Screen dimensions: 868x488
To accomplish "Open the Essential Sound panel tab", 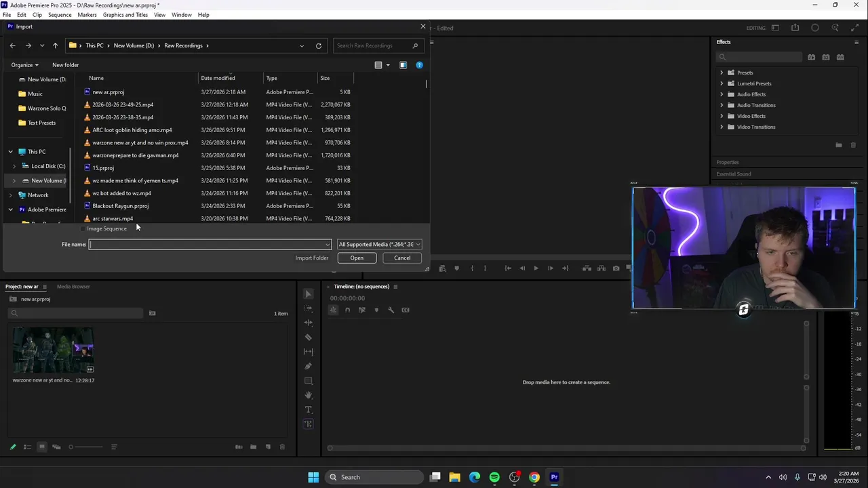I will pyautogui.click(x=734, y=174).
